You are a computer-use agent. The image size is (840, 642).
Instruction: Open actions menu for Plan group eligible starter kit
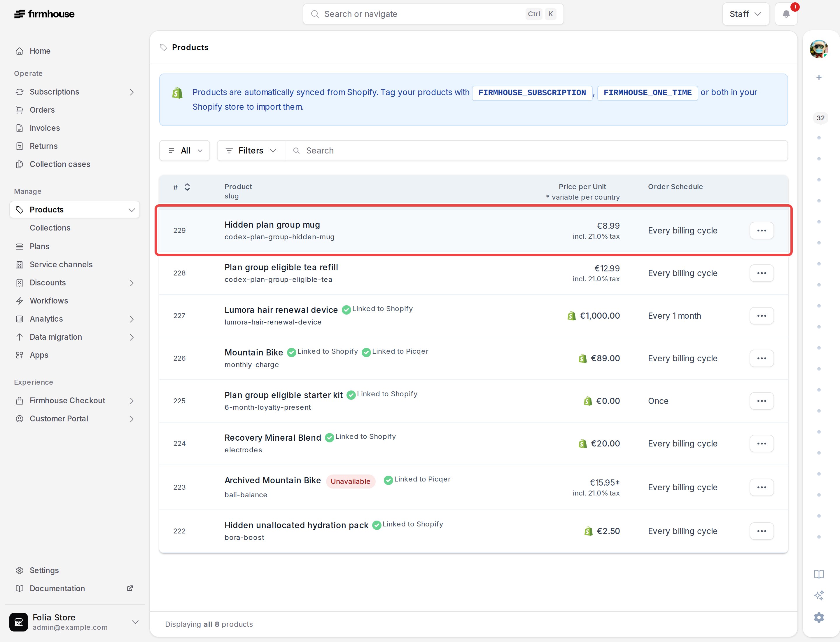pyautogui.click(x=761, y=401)
